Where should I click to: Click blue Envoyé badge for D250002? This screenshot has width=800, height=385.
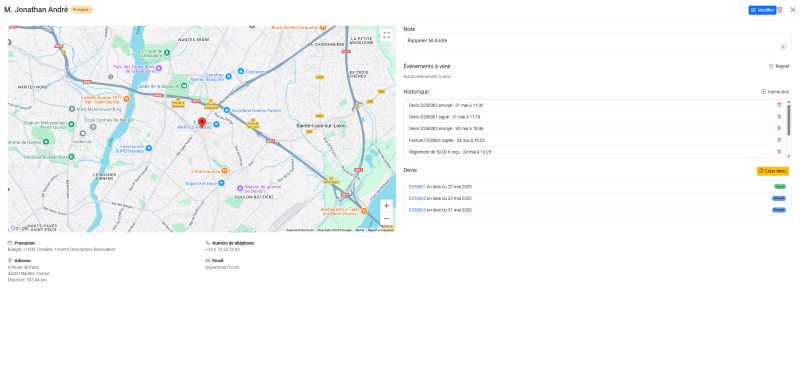click(779, 198)
